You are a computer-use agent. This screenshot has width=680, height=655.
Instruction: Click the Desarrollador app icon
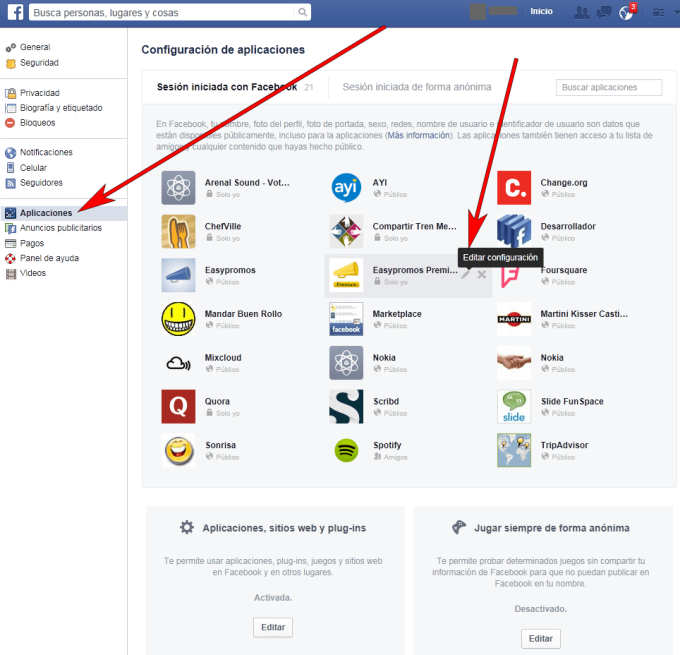coord(514,232)
